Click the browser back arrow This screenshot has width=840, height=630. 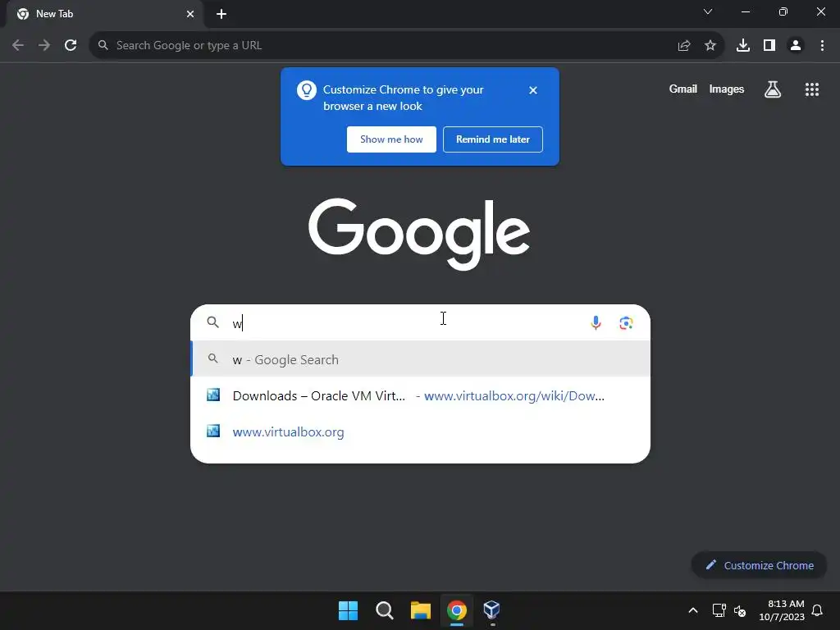(x=18, y=46)
